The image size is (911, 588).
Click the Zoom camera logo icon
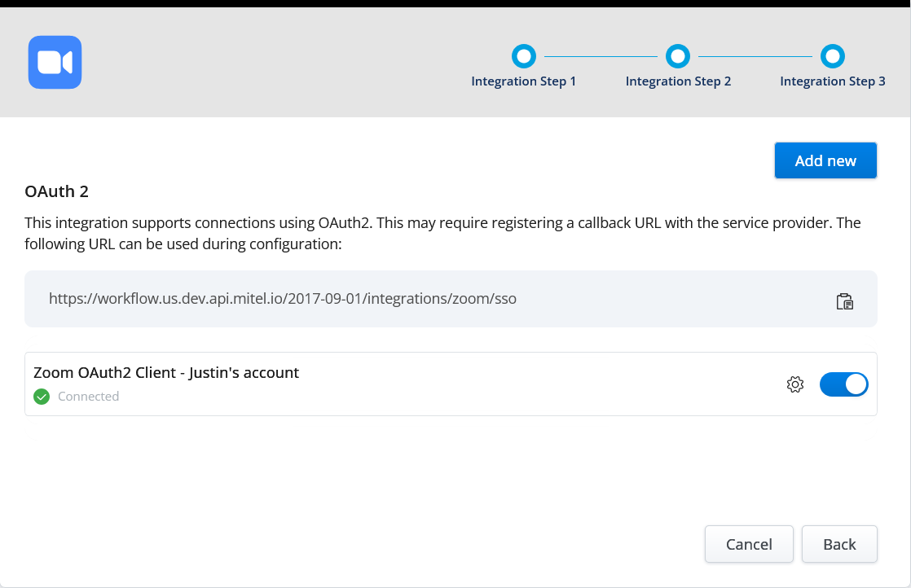pos(55,62)
